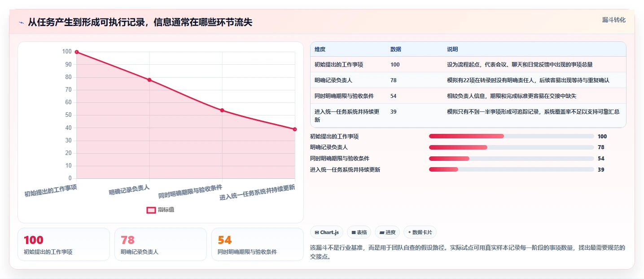644x279 pixels.
Task: Click the stat card showing 54
Action: point(257,244)
